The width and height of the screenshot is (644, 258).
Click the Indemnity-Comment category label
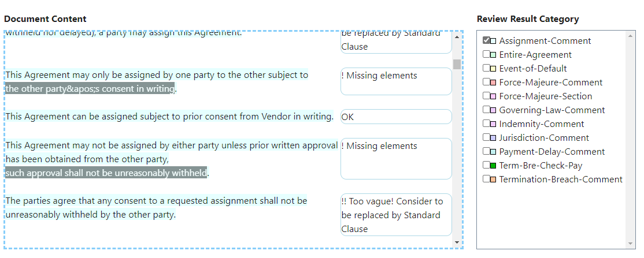point(541,124)
